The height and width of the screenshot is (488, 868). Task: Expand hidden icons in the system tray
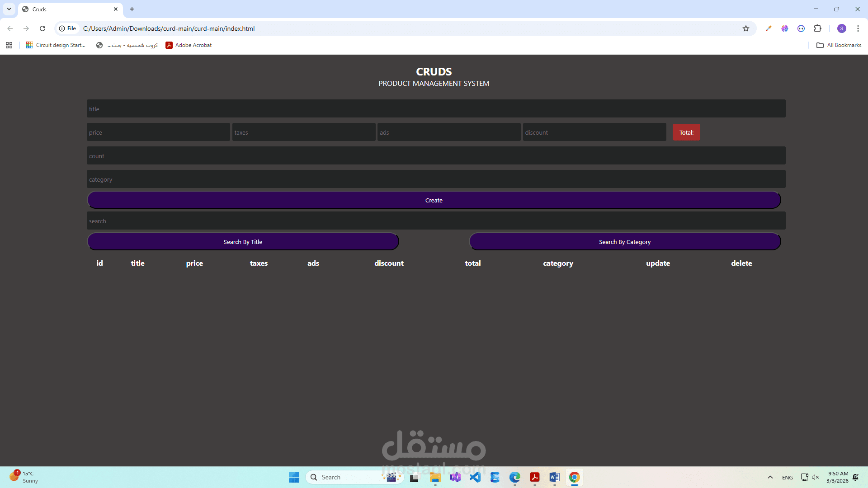pos(770,477)
